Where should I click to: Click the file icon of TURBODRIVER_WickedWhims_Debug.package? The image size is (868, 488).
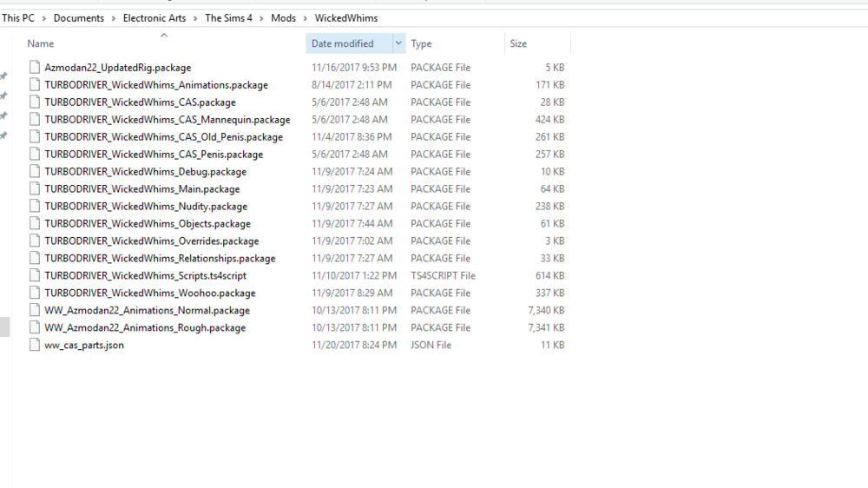pyautogui.click(x=35, y=172)
